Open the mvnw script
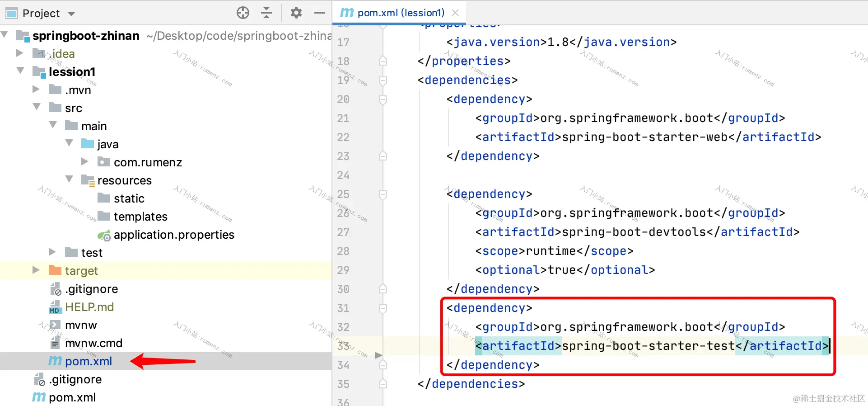The image size is (868, 406). (81, 325)
